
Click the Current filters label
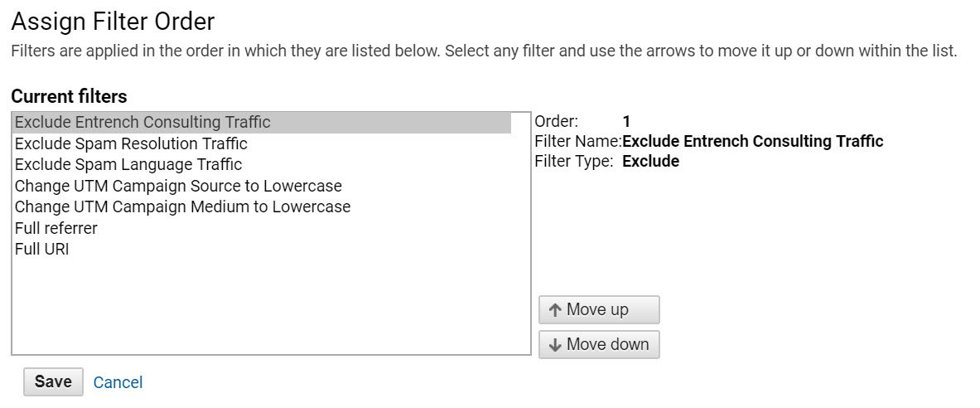click(x=69, y=96)
